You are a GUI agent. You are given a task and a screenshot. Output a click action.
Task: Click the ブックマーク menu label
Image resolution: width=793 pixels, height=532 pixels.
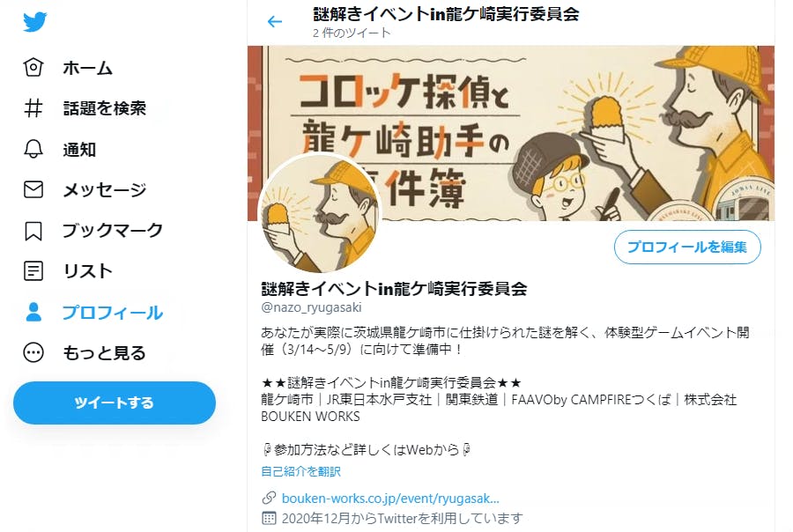point(113,231)
